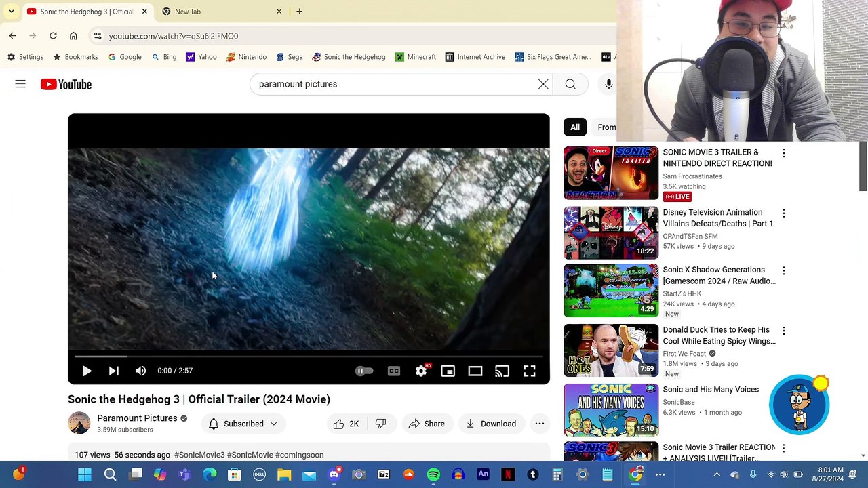Click the #SonicMovie3 hashtag
868x488 pixels.
(x=199, y=455)
